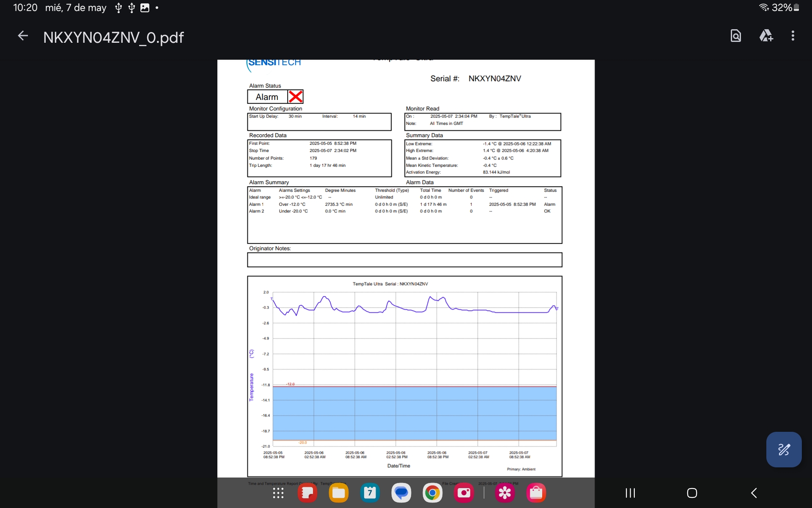This screenshot has height=508, width=812.
Task: Tap Stop Time value 2:34:02 PM
Action: 333,151
